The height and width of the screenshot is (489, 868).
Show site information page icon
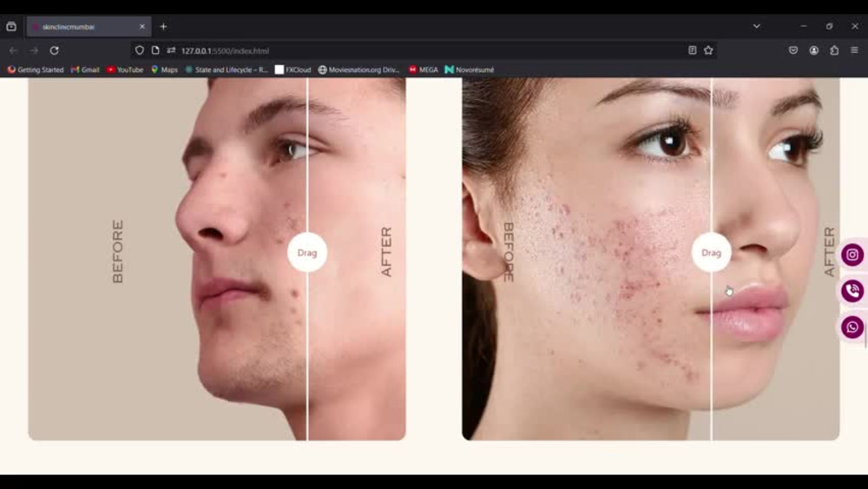coord(155,50)
